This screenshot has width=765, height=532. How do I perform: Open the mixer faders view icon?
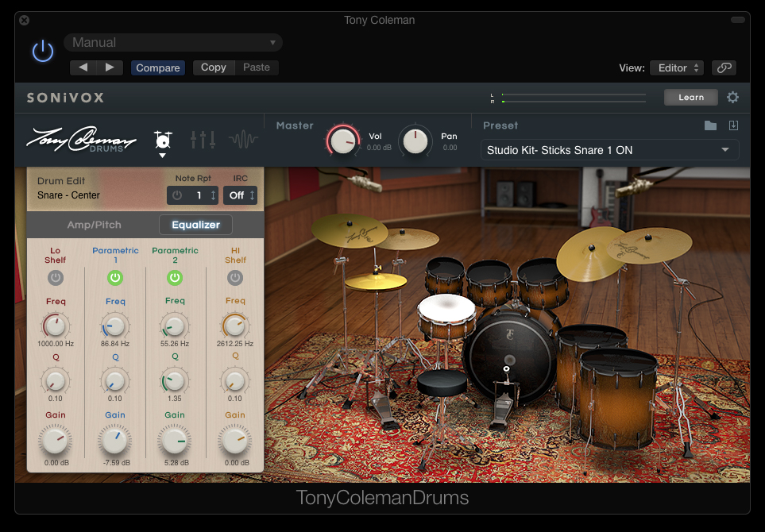point(203,140)
